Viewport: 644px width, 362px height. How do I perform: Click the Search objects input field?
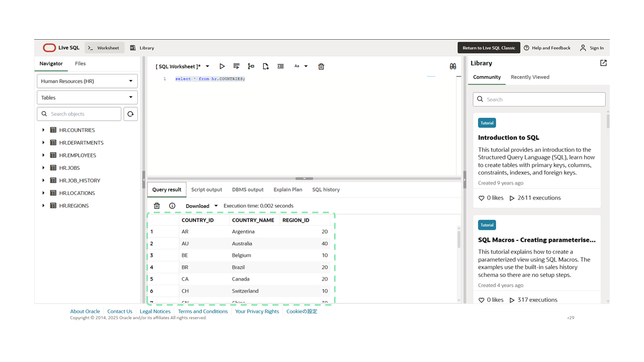79,114
